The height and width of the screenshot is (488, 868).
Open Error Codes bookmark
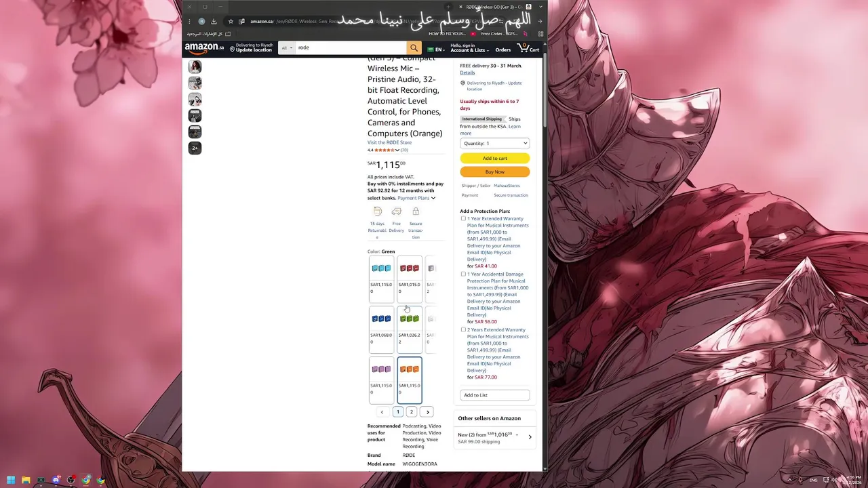(499, 34)
